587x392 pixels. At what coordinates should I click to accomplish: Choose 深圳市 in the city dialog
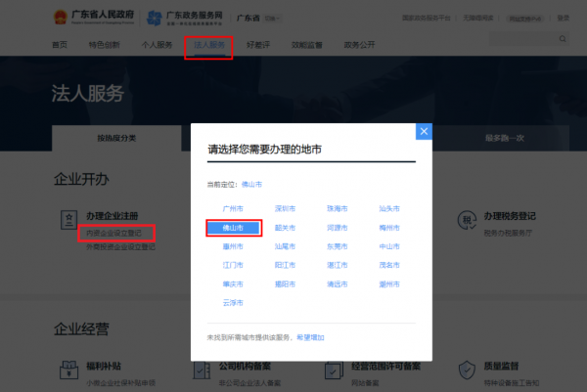[x=285, y=209]
